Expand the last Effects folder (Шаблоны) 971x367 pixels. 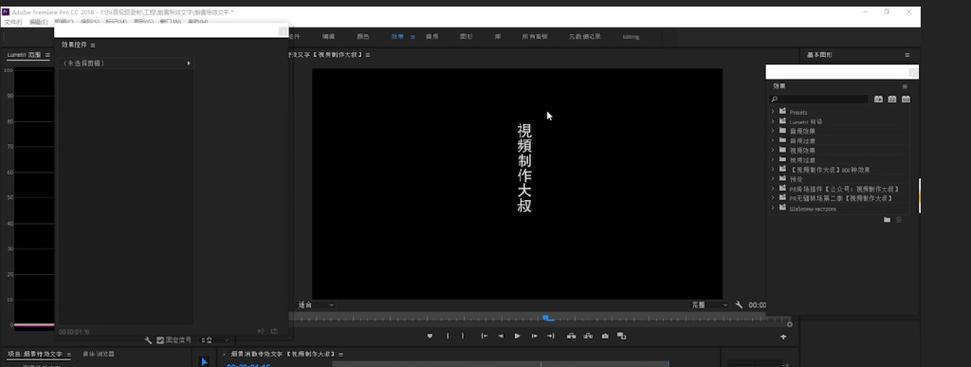coord(773,208)
